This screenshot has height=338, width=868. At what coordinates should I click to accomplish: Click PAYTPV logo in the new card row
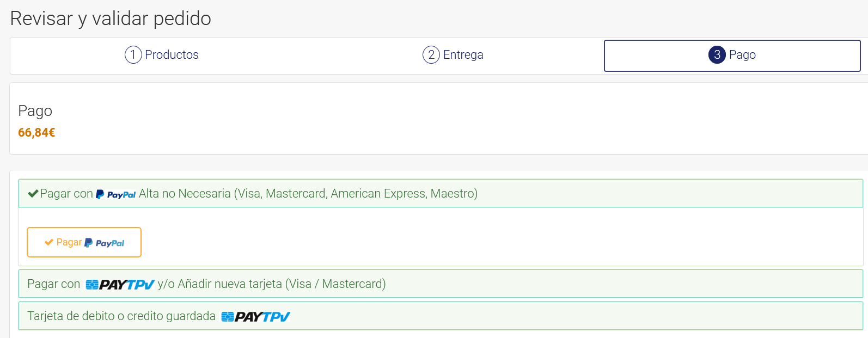(120, 284)
